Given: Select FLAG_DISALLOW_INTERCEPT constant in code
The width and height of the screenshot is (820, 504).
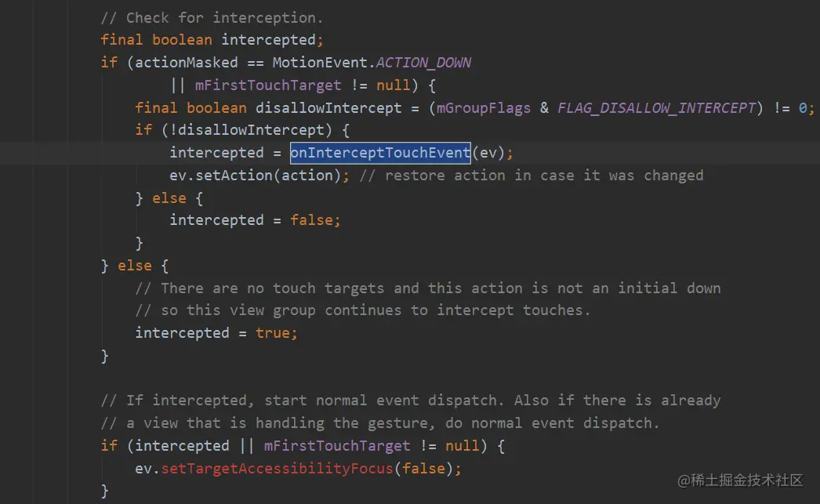Looking at the screenshot, I should (x=656, y=107).
